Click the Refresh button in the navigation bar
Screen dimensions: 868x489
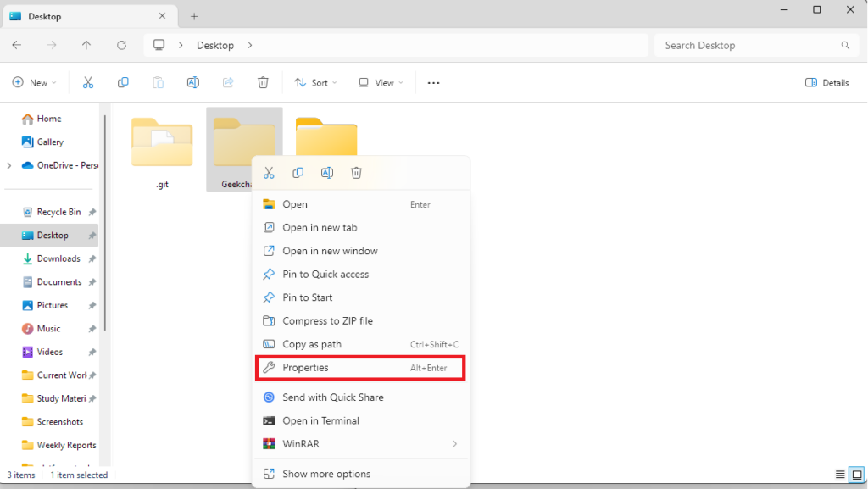tap(121, 46)
